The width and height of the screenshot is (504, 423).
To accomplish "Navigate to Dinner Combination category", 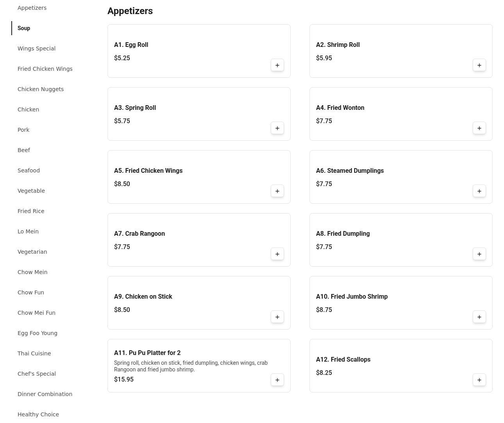I will click(45, 394).
